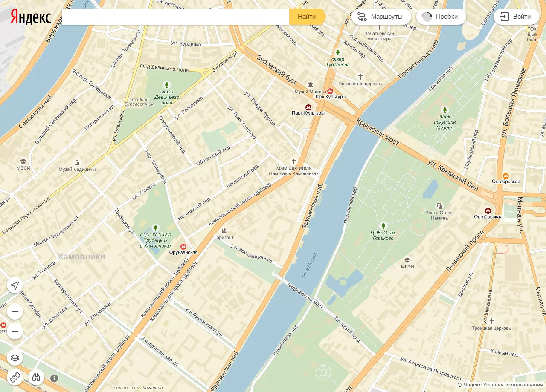
Task: Open panoramas with the binoculars icon
Action: pos(36,377)
